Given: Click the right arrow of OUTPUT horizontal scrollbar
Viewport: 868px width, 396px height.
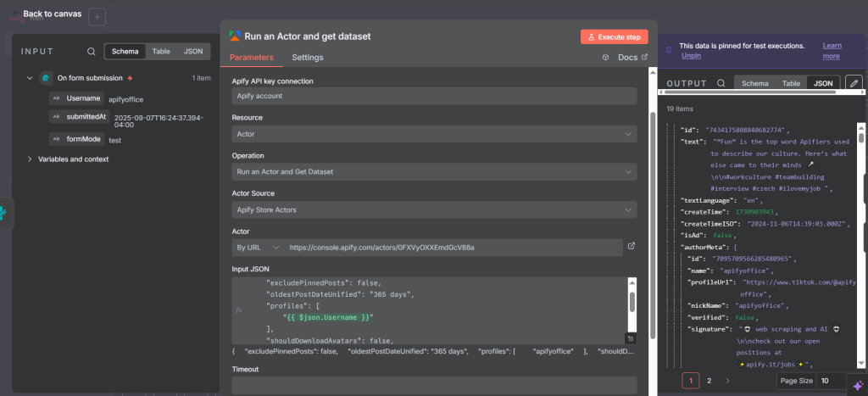Looking at the screenshot, I should (x=861, y=92).
